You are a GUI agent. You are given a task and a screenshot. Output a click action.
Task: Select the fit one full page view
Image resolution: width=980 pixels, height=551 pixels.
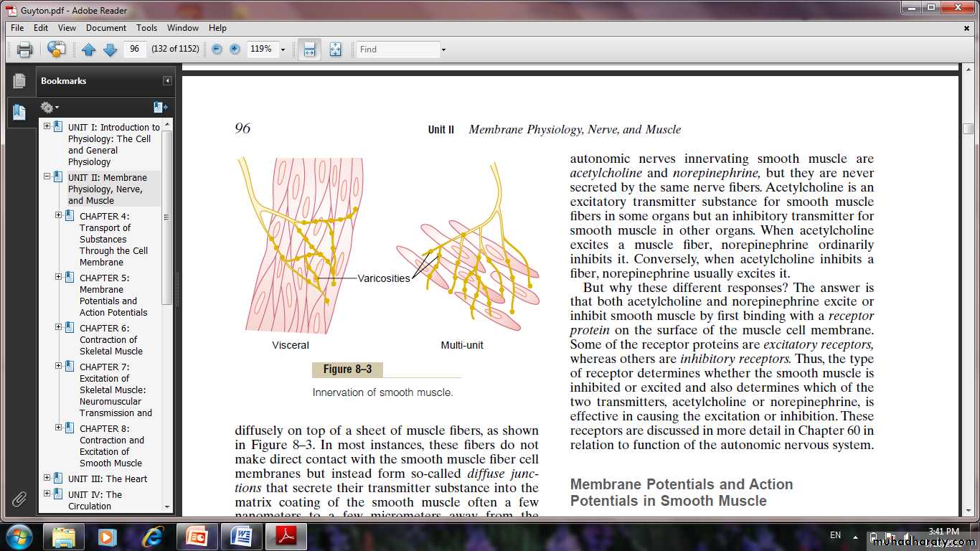point(335,50)
